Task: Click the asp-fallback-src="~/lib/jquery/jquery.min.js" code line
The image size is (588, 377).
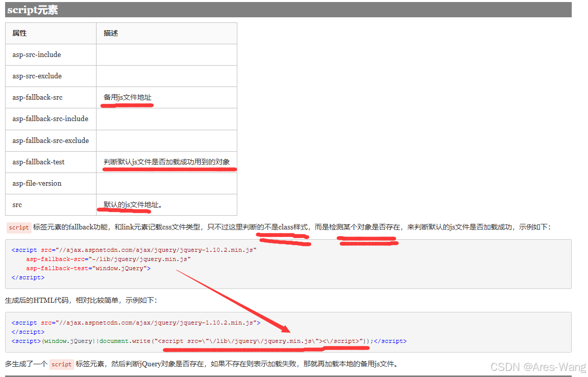Action: coord(108,259)
